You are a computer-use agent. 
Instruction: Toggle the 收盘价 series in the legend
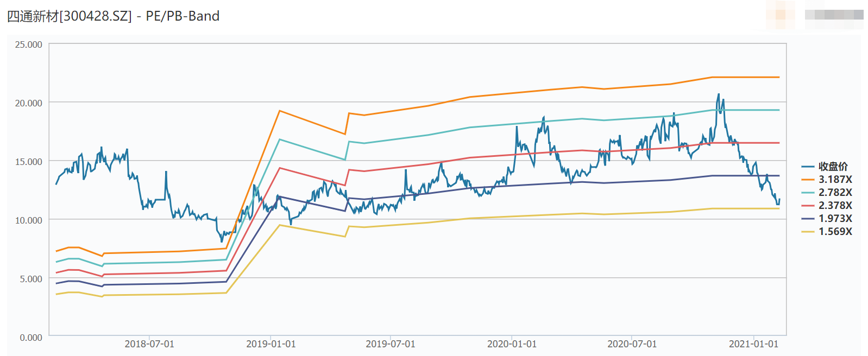(x=833, y=167)
